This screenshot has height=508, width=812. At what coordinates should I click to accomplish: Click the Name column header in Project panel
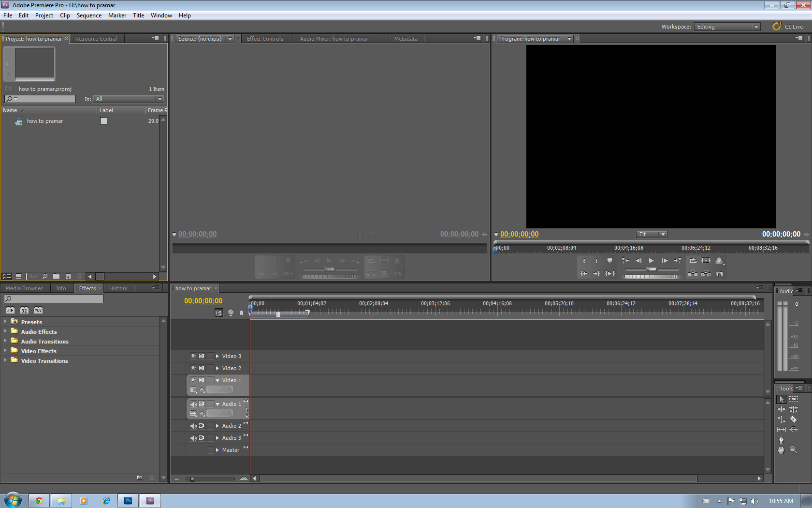click(x=10, y=110)
